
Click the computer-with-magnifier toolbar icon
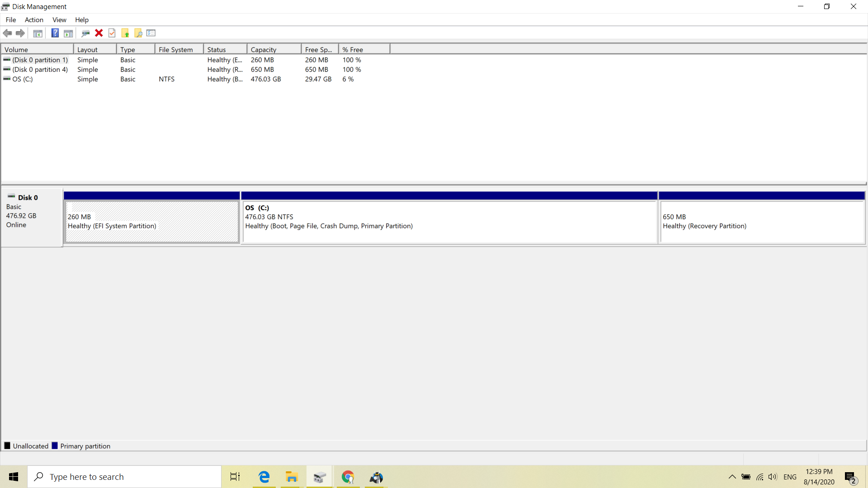tap(85, 33)
